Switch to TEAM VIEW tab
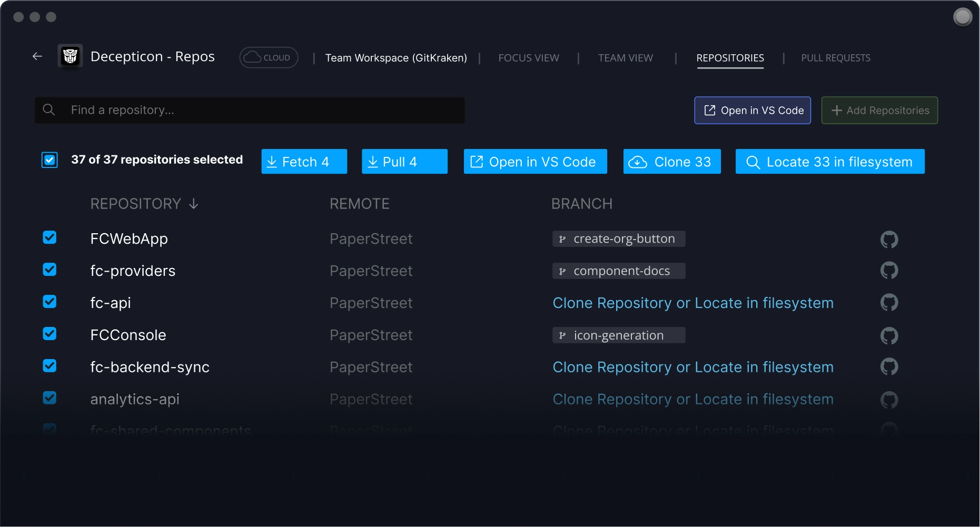Viewport: 980px width, 527px height. (626, 58)
